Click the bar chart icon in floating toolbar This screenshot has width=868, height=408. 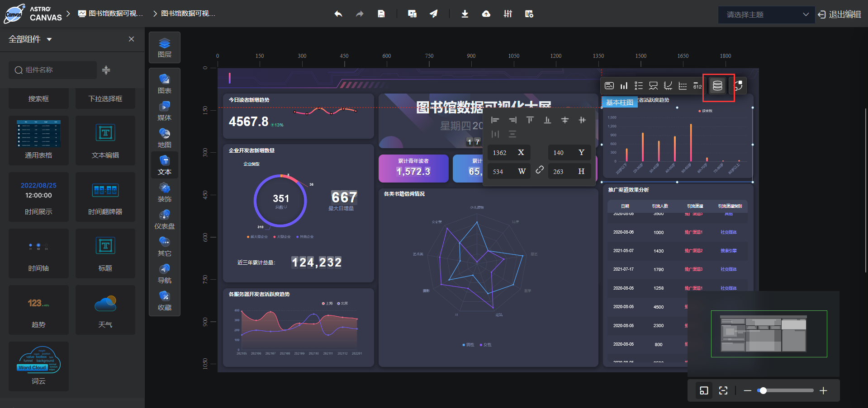624,85
